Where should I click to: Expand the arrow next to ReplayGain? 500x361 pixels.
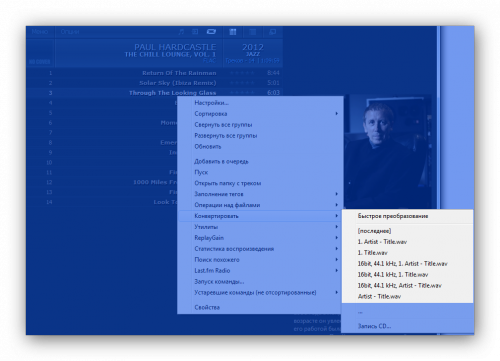coord(337,238)
